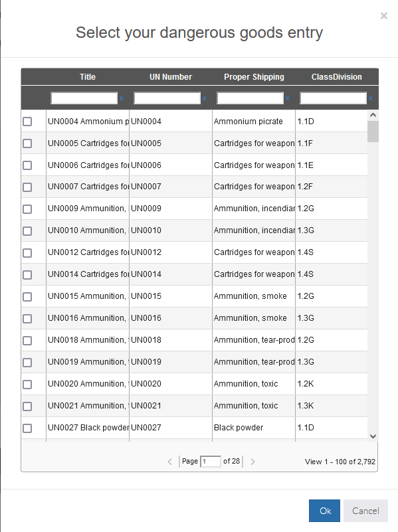Check the UN0004 Ammonium picrate row checkbox
Screen dimensions: 398x532
click(27, 122)
